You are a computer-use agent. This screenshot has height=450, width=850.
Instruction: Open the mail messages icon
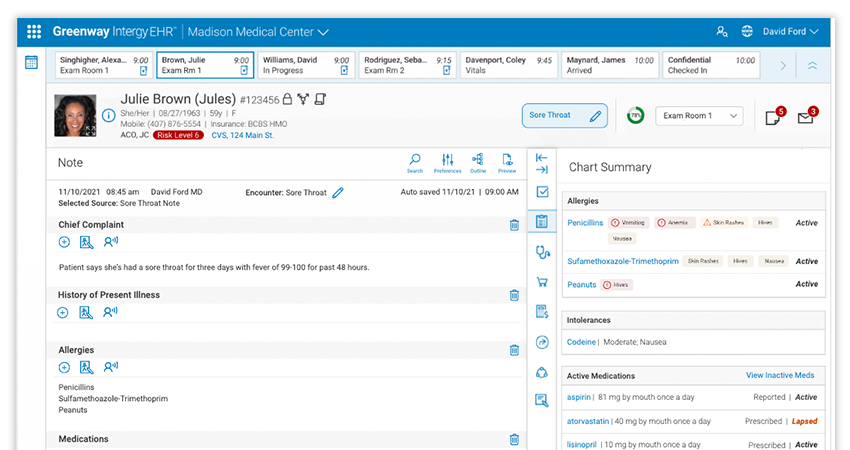coord(804,118)
